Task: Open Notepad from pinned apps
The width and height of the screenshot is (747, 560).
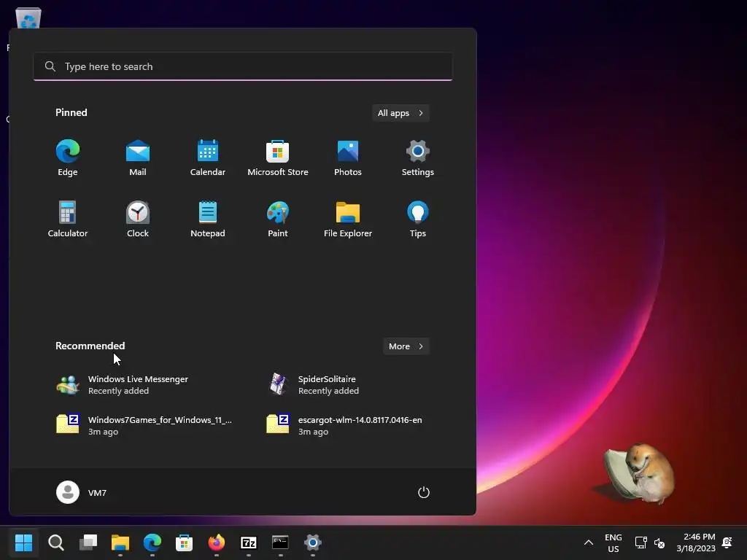Action: [208, 219]
